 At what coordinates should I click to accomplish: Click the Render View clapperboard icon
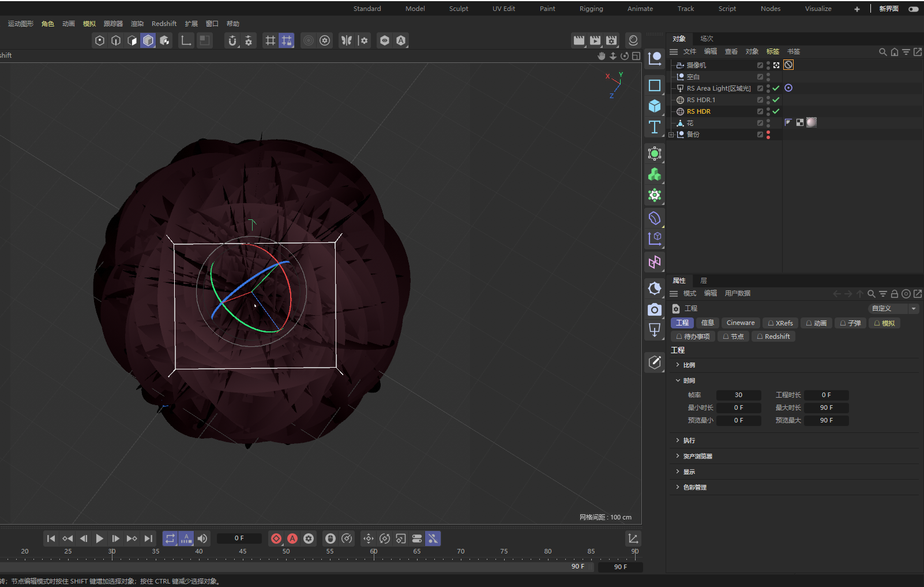(x=579, y=40)
